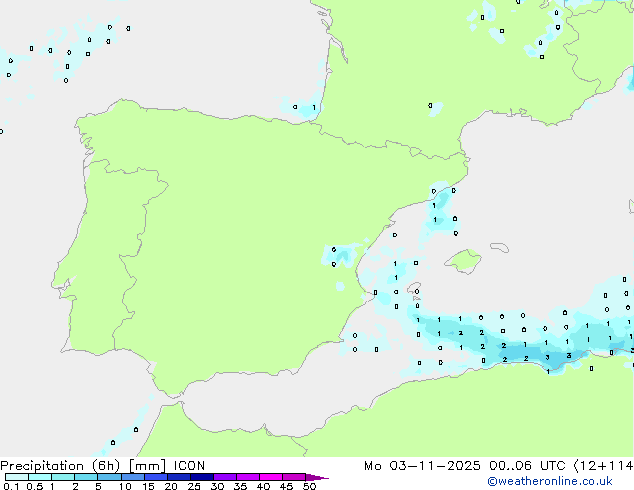Click the '00..06 UTC' time range text
Screen dimensions: 634x490
(x=527, y=466)
